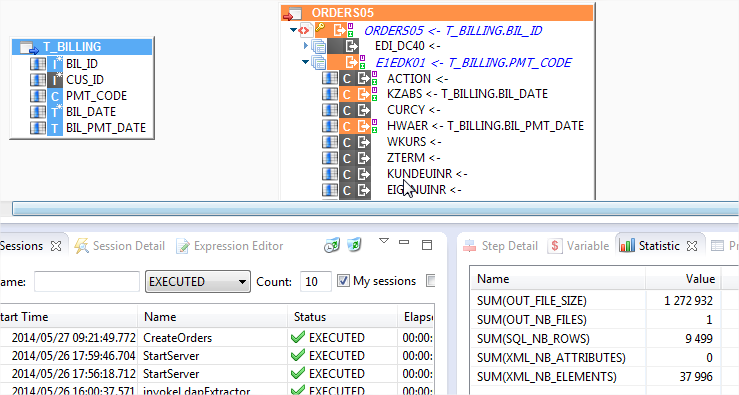Click the Start Time column header
This screenshot has height=395, width=739.
(x=69, y=317)
